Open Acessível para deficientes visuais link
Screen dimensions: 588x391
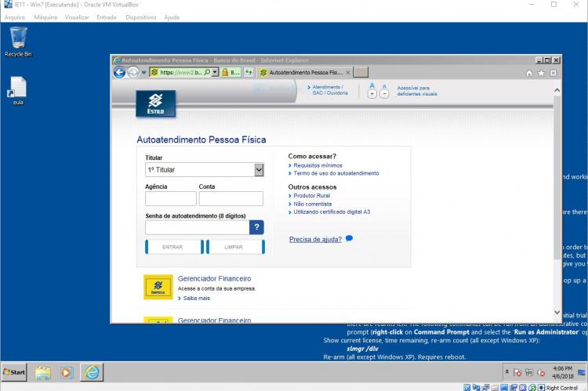tap(417, 91)
